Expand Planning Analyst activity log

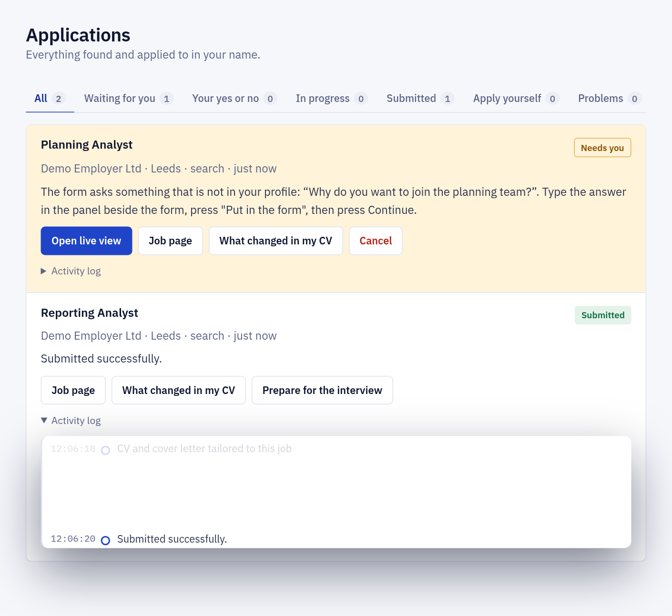(x=71, y=271)
